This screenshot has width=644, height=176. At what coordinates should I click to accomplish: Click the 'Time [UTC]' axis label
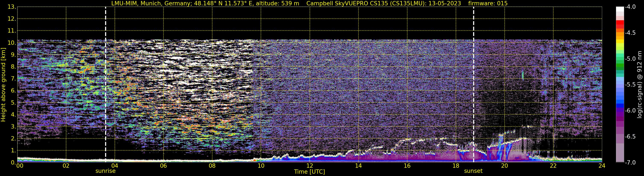click(x=310, y=172)
